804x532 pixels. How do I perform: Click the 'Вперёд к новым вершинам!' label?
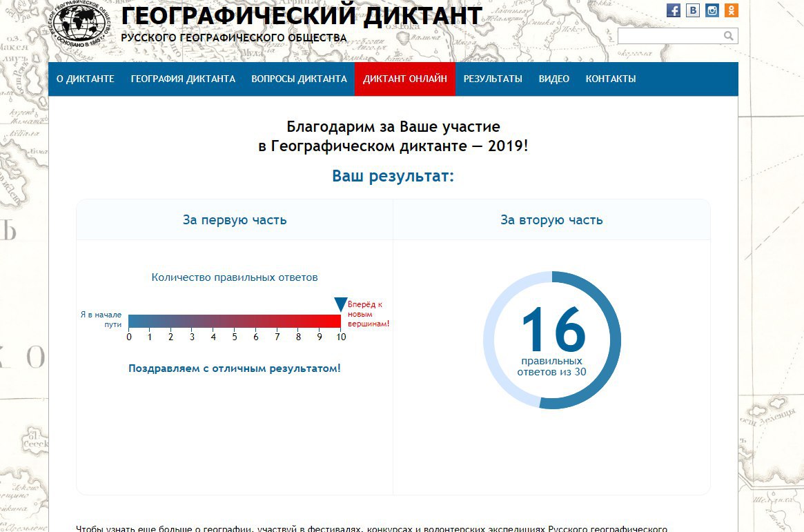click(x=368, y=314)
